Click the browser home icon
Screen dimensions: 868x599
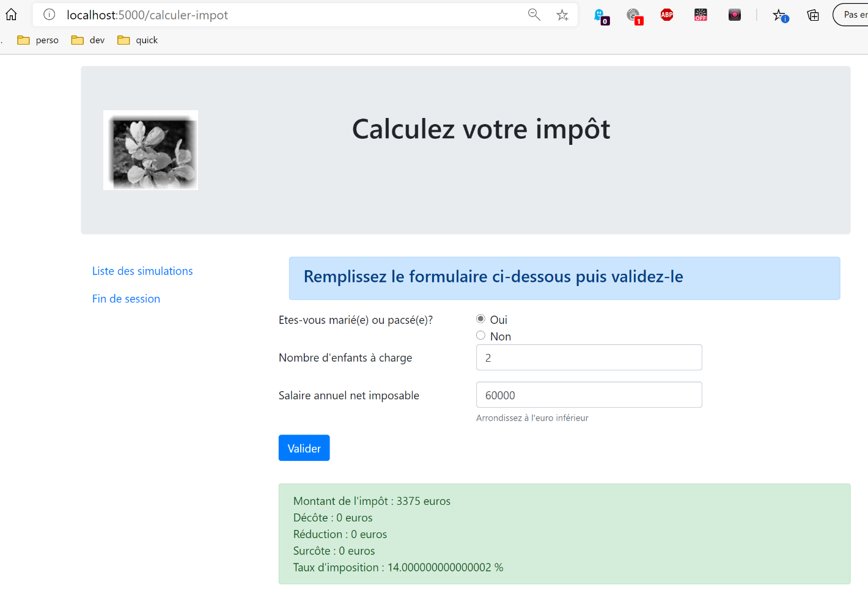point(11,15)
